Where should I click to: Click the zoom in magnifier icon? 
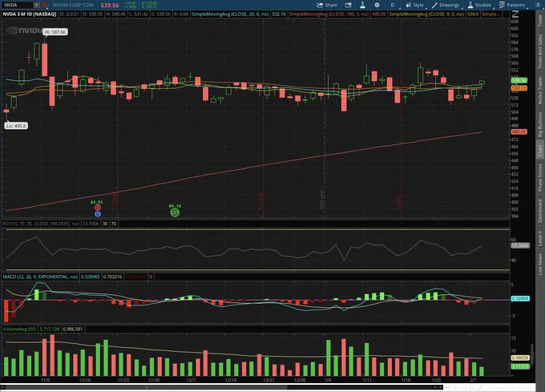pyautogui.click(x=464, y=387)
